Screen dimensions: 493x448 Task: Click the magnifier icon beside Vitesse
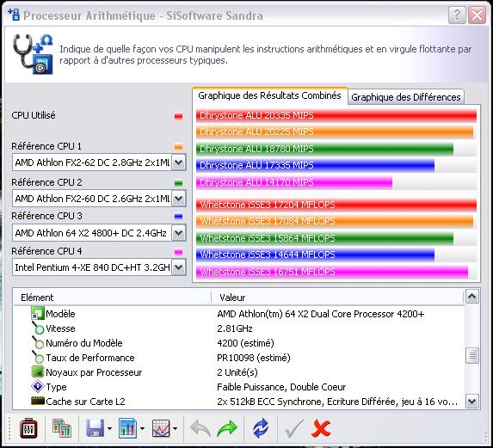[38, 328]
